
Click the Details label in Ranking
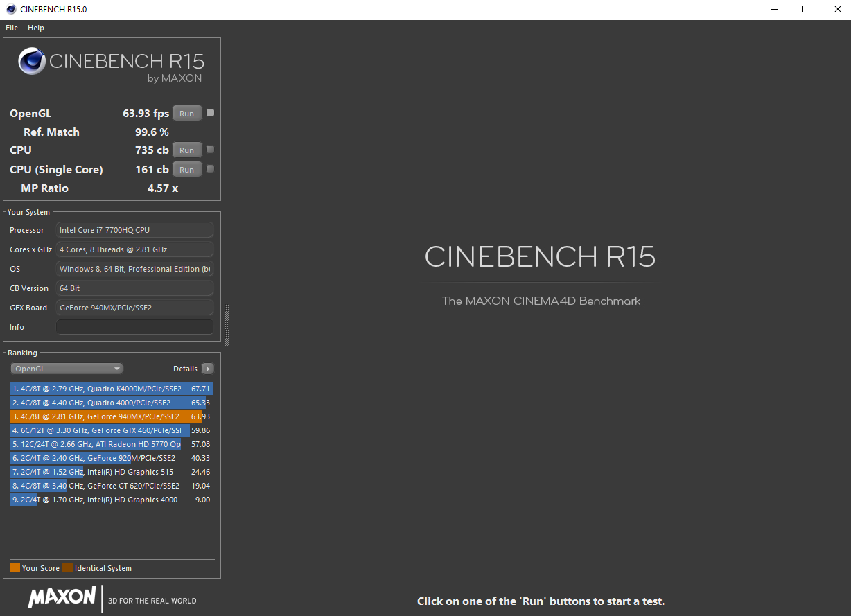pyautogui.click(x=185, y=369)
